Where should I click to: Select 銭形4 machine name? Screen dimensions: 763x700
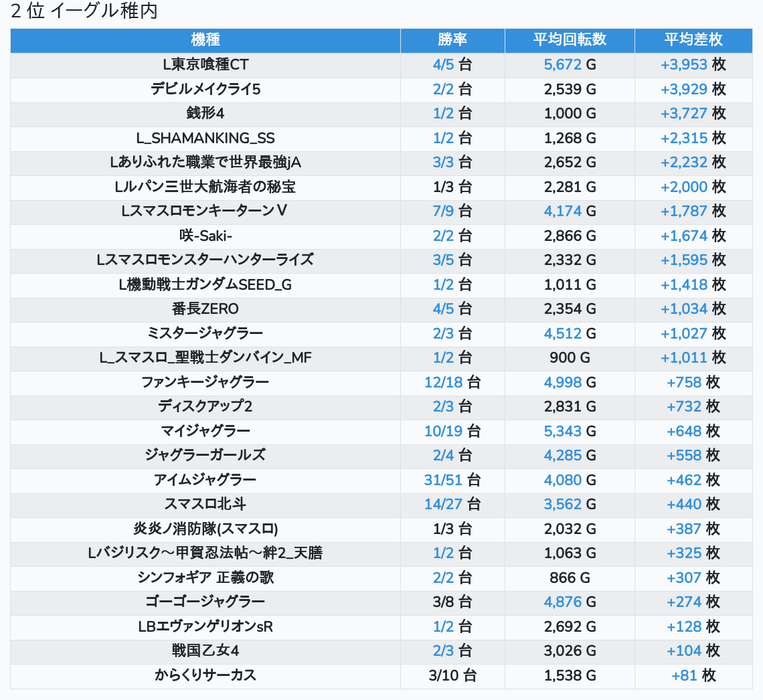click(205, 113)
